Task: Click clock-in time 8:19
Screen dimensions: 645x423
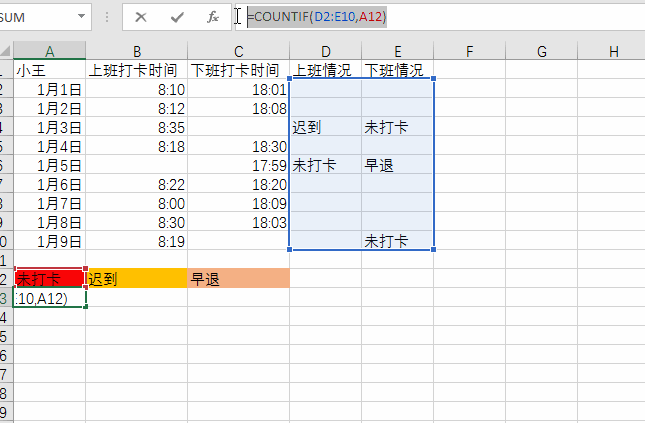Action: pyautogui.click(x=137, y=241)
